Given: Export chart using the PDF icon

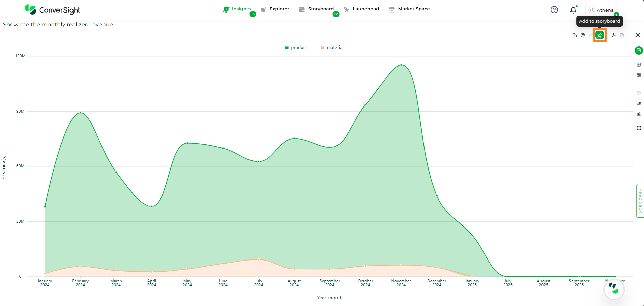Looking at the screenshot, I should pos(614,35).
